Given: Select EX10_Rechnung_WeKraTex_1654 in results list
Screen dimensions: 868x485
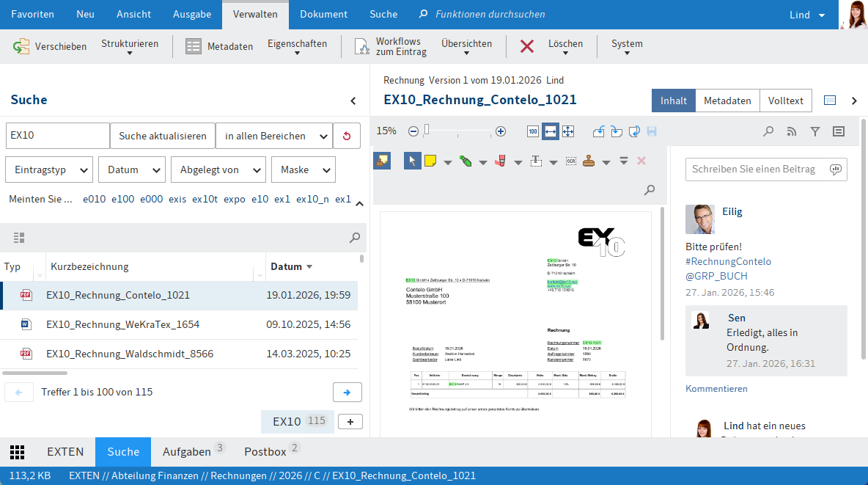Looking at the screenshot, I should tap(122, 324).
